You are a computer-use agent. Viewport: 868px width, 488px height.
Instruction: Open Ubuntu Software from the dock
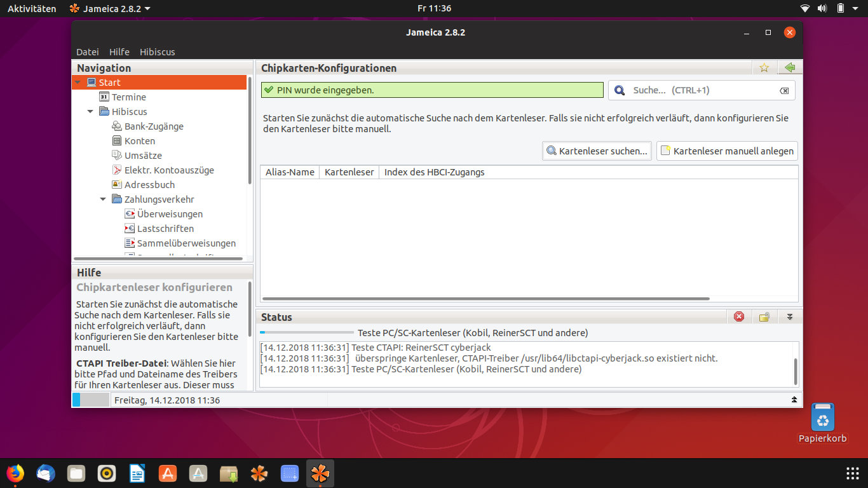point(168,473)
